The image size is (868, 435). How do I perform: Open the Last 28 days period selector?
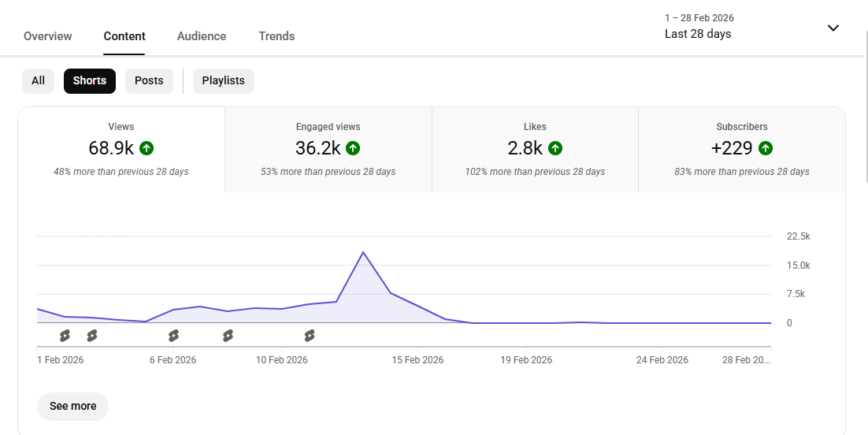tap(698, 34)
